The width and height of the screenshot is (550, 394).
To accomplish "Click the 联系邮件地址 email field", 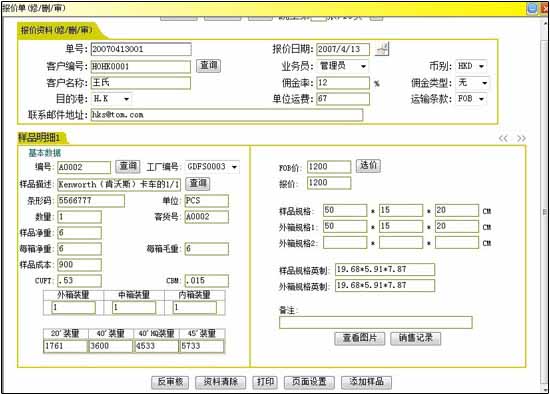I will click(x=227, y=115).
